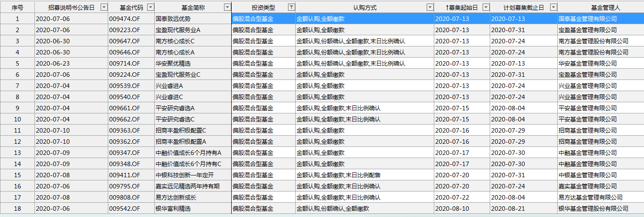Click manager 银华基金管理股份有限公司

tap(593, 209)
